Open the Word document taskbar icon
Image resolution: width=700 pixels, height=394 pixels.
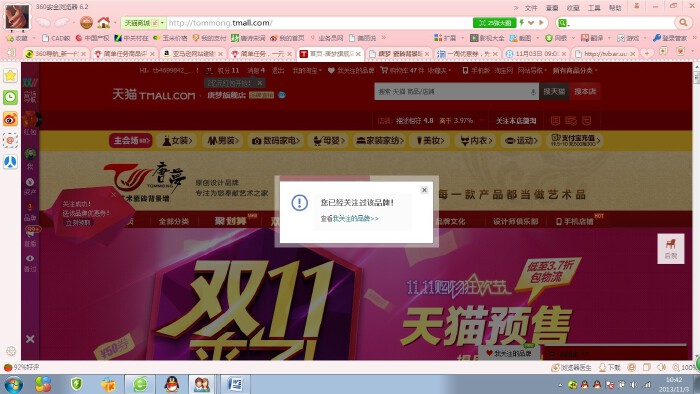coord(235,384)
